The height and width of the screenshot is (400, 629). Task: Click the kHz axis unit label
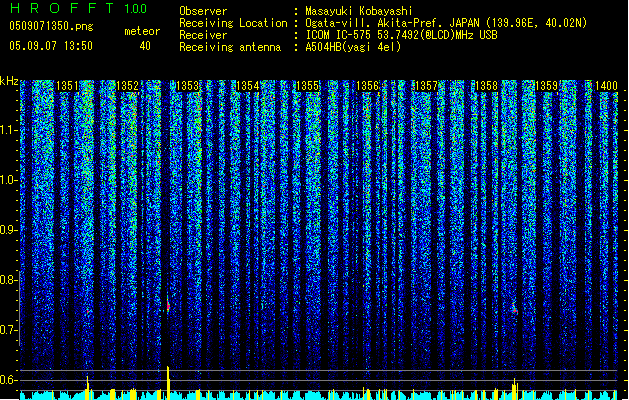(9, 81)
